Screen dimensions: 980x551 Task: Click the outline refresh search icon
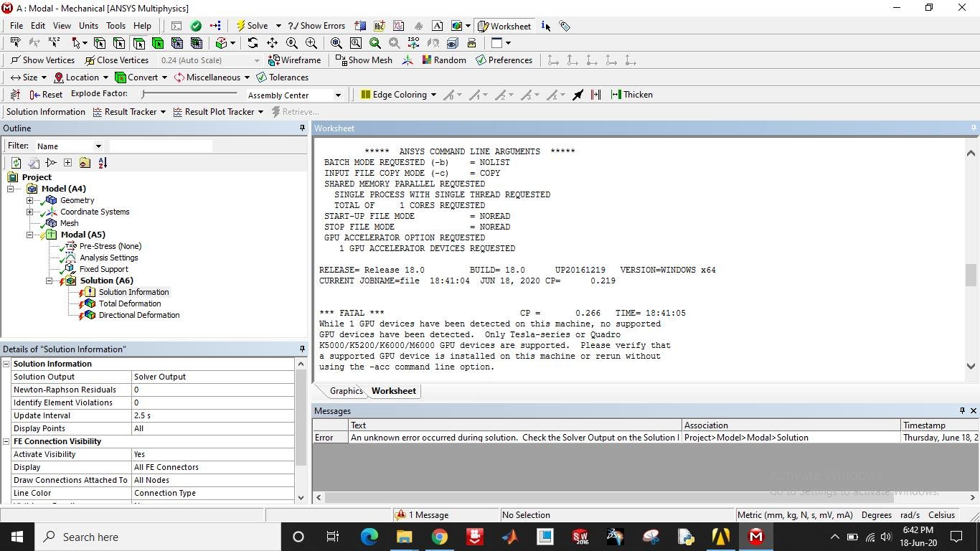[16, 163]
